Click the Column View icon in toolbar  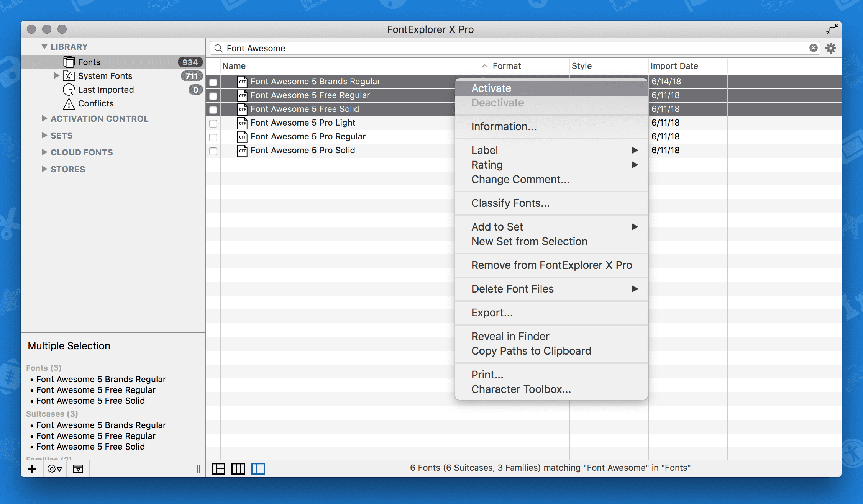[238, 469]
